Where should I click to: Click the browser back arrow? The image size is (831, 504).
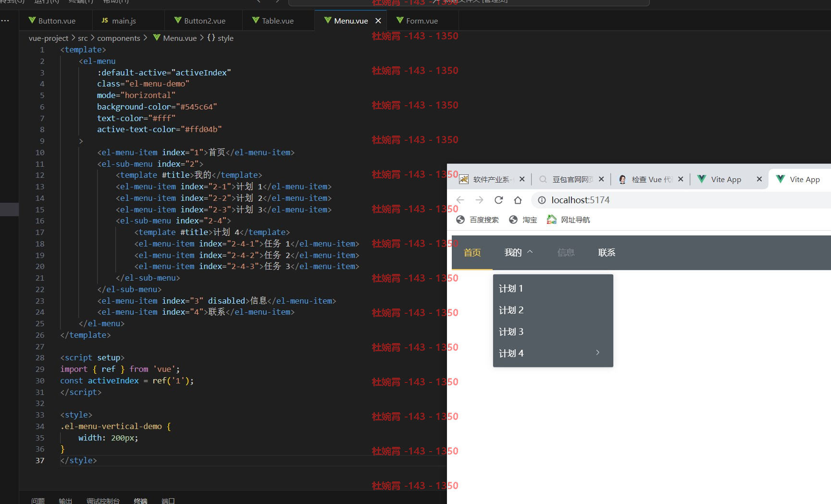tap(460, 200)
